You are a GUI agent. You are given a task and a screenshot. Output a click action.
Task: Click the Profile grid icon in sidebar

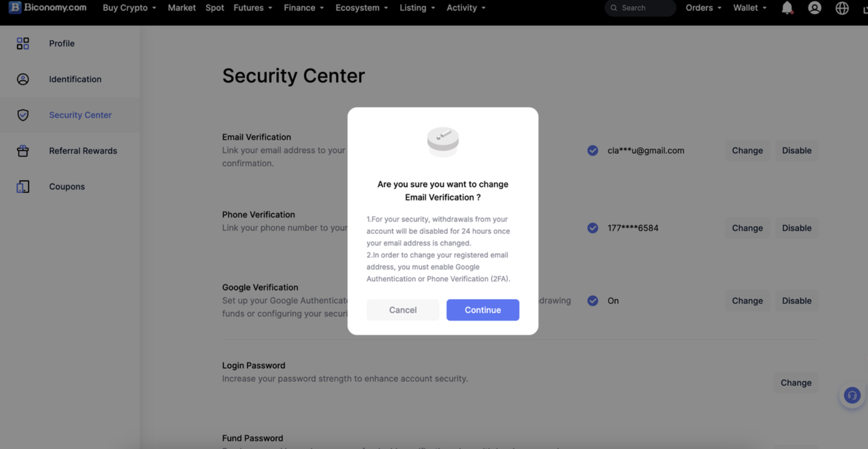coord(23,44)
